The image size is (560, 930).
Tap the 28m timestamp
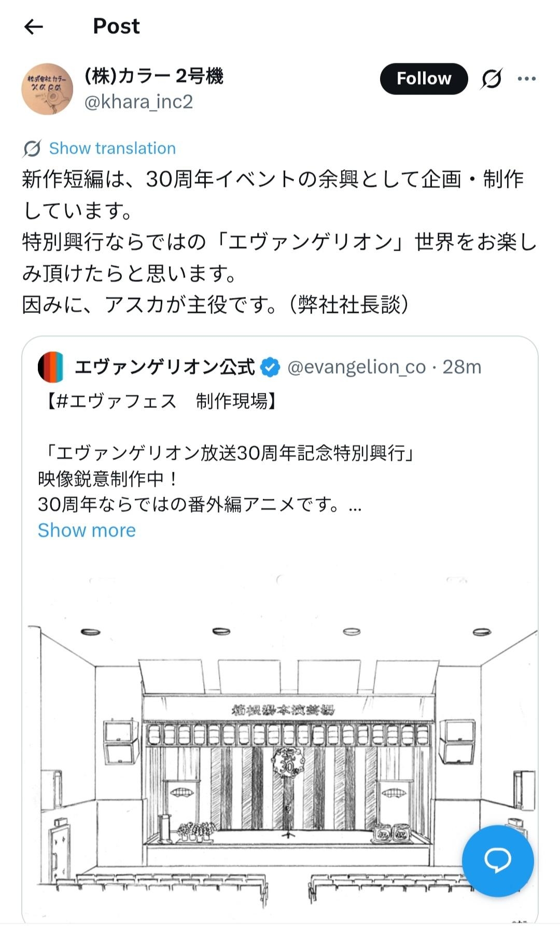tap(461, 367)
